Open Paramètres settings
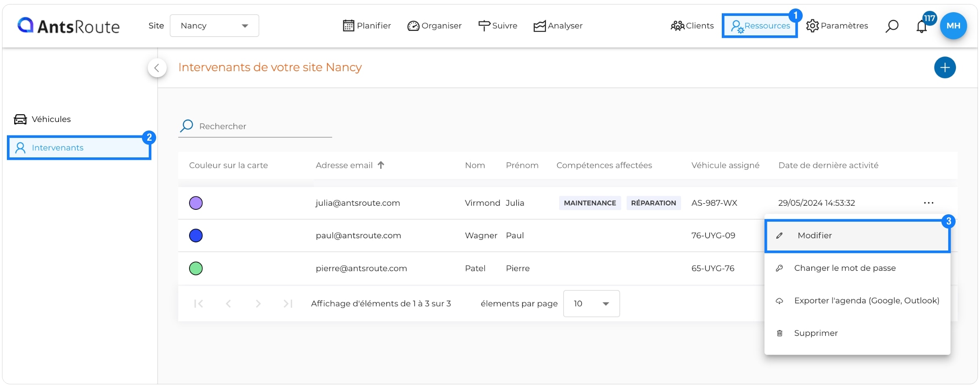This screenshot has height=390, width=980. click(837, 26)
